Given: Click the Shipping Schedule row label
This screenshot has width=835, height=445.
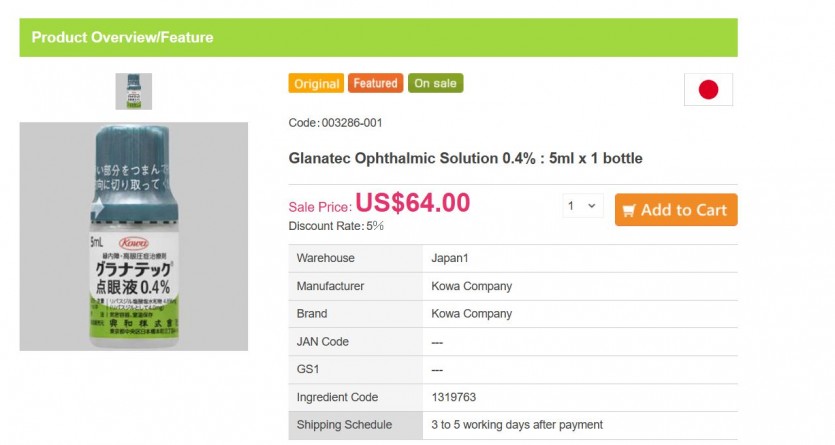Looking at the screenshot, I should (x=344, y=425).
